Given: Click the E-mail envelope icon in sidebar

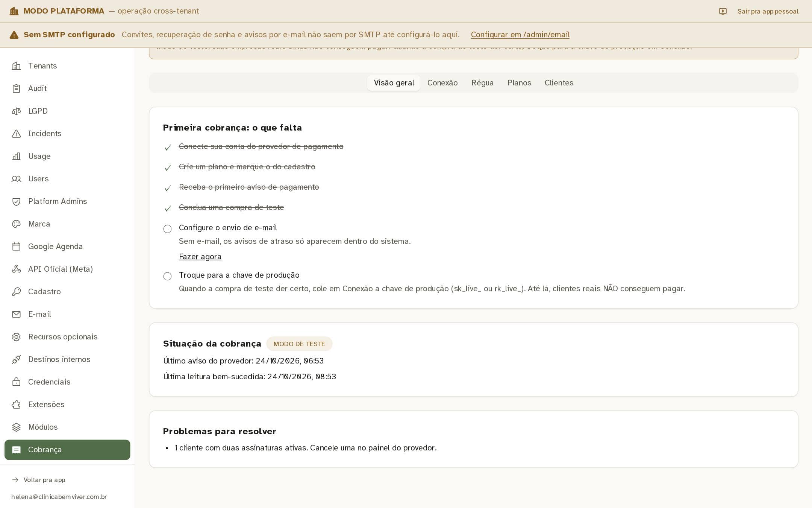Looking at the screenshot, I should (16, 314).
